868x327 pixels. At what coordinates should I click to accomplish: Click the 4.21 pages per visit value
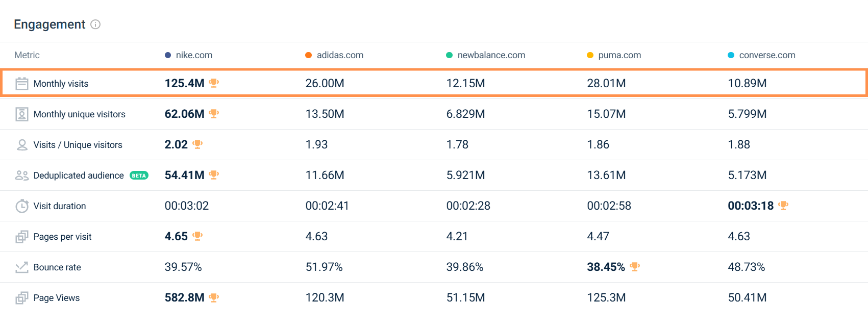(457, 236)
